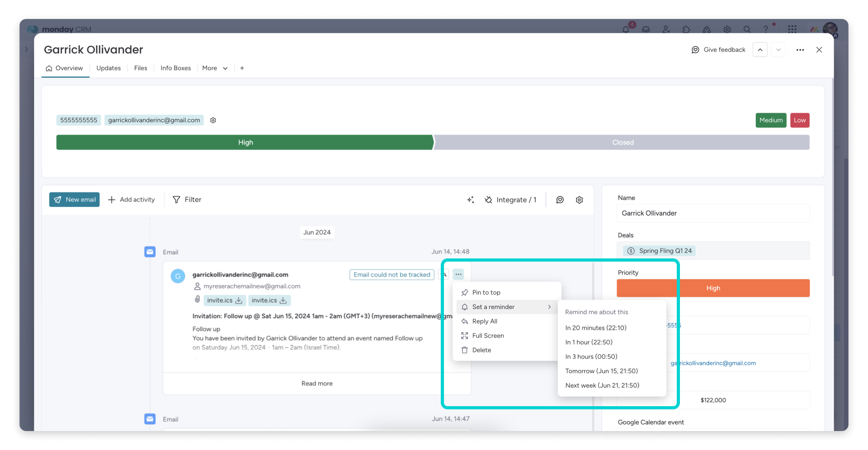Image resolution: width=868 pixels, height=450 pixels.
Task: Click the timeline feedback chat icon
Action: point(560,200)
